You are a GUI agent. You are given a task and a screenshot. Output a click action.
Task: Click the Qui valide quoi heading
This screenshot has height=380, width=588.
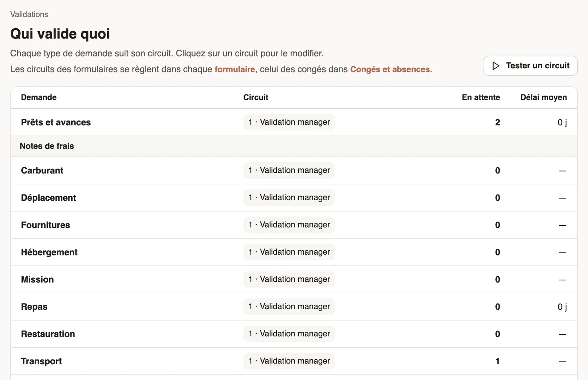60,33
